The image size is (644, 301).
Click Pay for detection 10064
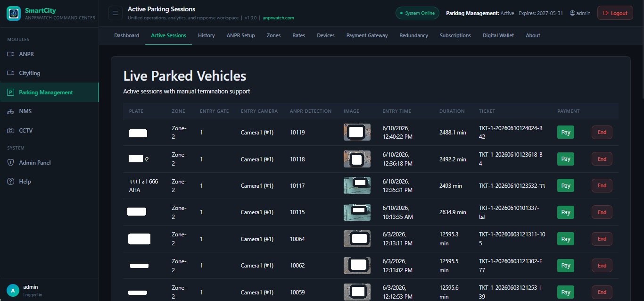(566, 239)
